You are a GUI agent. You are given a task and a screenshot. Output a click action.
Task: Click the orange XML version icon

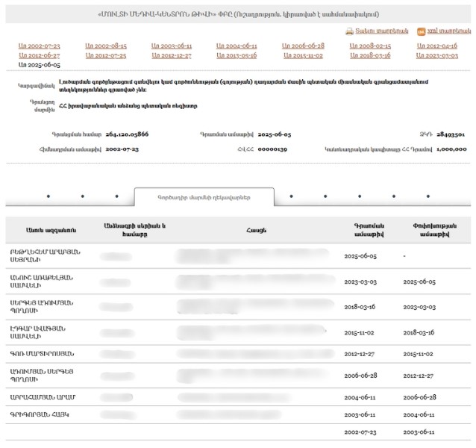[422, 32]
